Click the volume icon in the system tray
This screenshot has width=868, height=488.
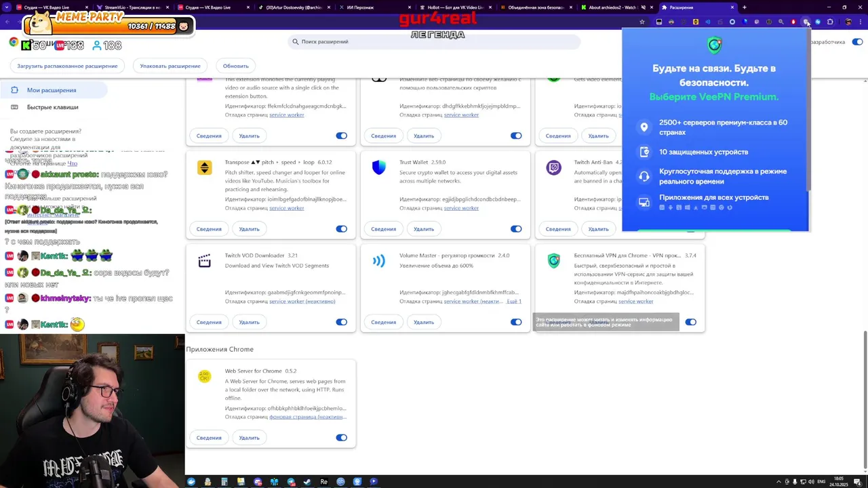(811, 482)
